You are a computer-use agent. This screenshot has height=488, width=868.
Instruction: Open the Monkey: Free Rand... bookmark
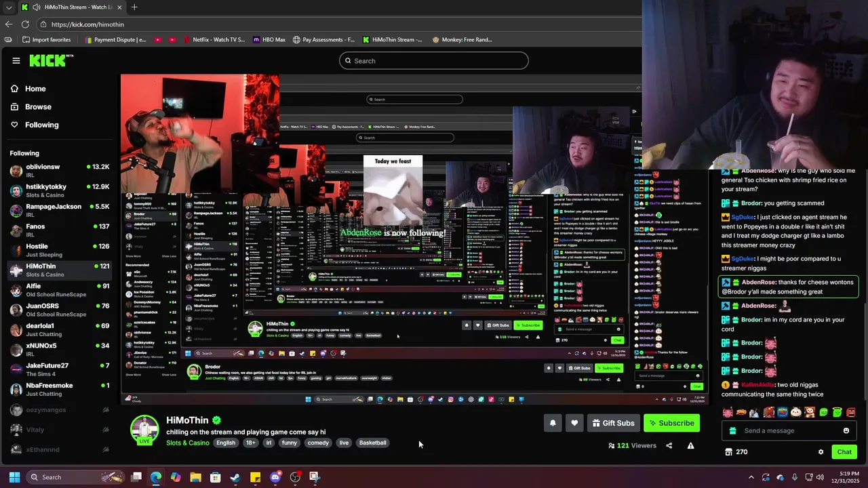(x=462, y=39)
